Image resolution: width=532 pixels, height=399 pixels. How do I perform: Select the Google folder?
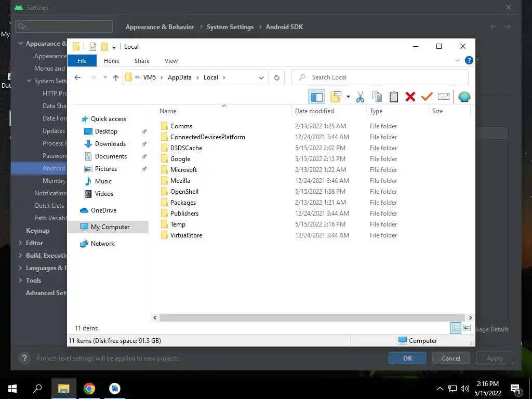180,159
